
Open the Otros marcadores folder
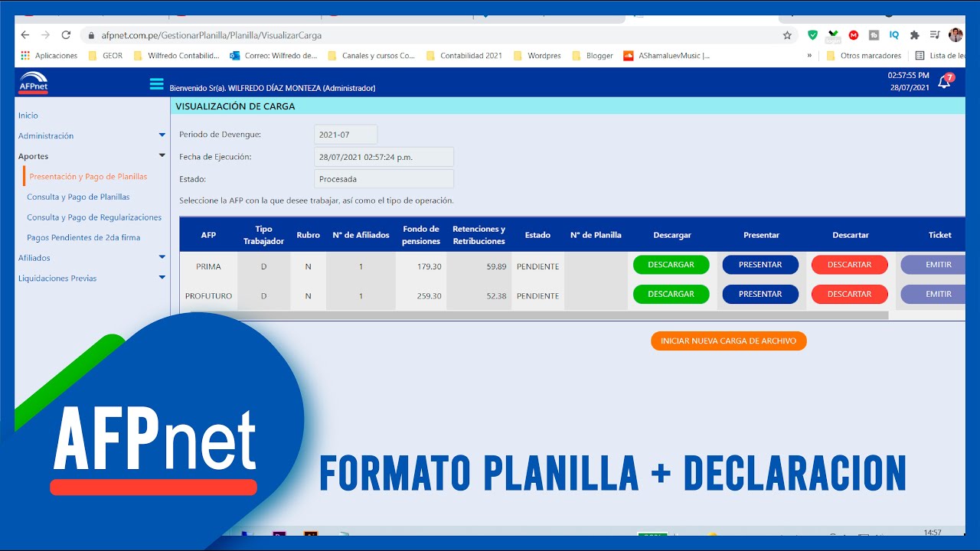[864, 56]
